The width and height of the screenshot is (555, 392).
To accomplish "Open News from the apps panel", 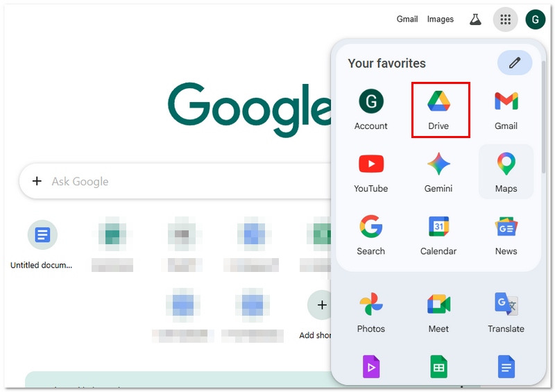I will (506, 235).
